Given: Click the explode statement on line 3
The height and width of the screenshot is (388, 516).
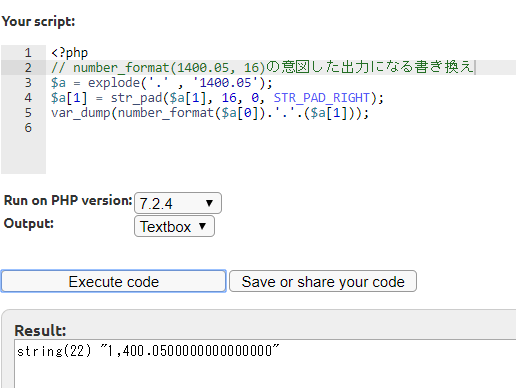Looking at the screenshot, I should (162, 83).
